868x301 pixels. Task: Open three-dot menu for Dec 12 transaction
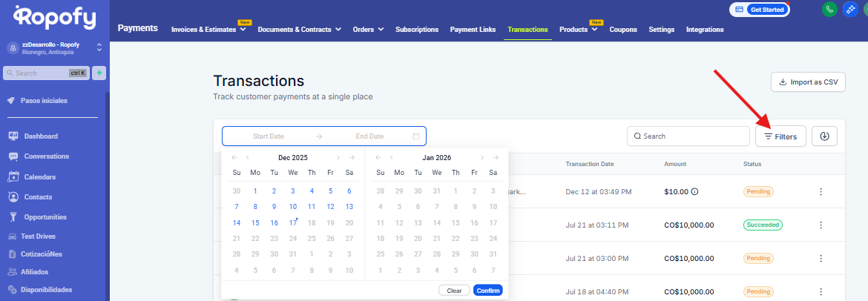pyautogui.click(x=821, y=192)
